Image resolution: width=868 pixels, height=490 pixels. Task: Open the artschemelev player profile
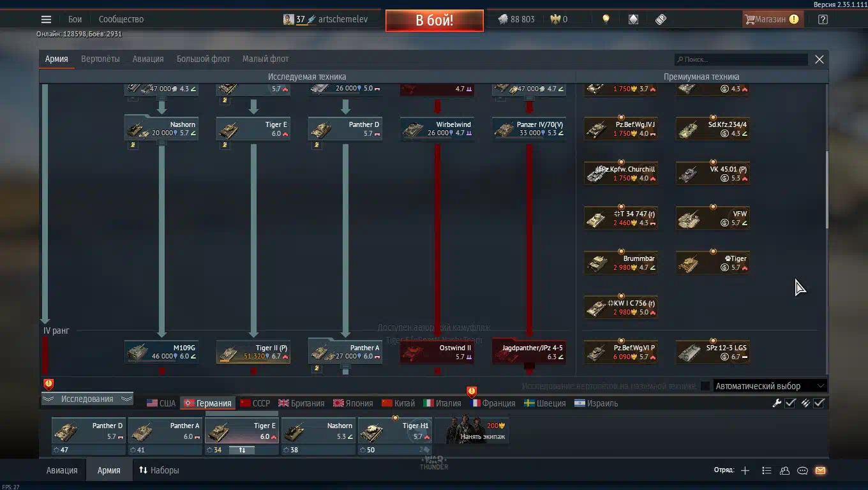pyautogui.click(x=326, y=19)
